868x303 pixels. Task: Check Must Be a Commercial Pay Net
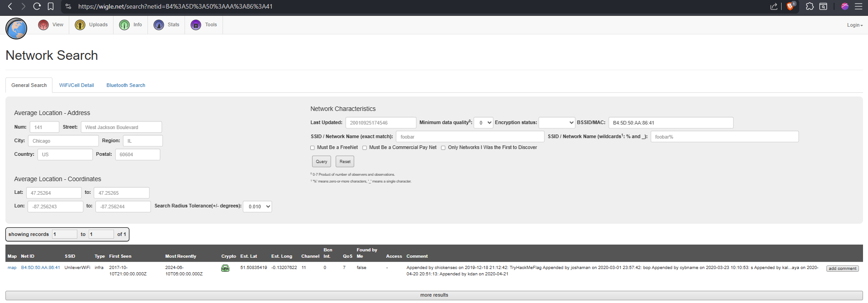coord(365,148)
